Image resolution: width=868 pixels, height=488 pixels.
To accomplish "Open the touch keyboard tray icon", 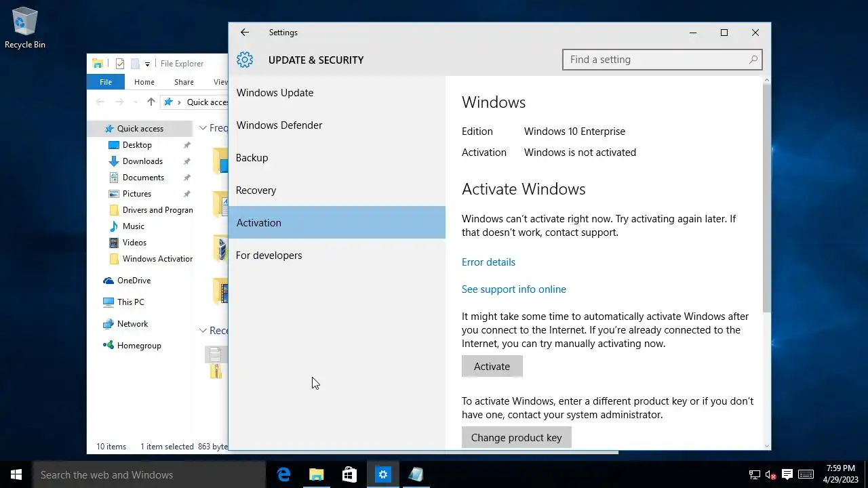I will 806,474.
